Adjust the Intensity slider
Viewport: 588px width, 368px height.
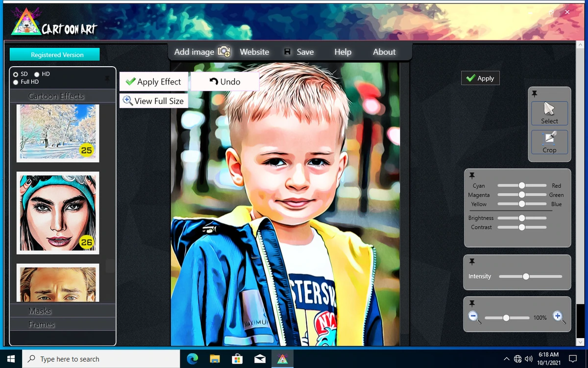(x=530, y=276)
